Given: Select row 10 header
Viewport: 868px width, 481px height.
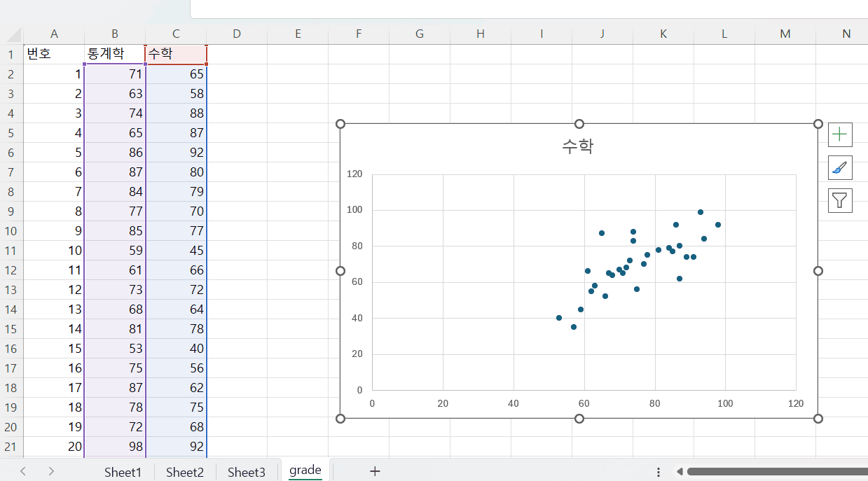Looking at the screenshot, I should pos(12,230).
